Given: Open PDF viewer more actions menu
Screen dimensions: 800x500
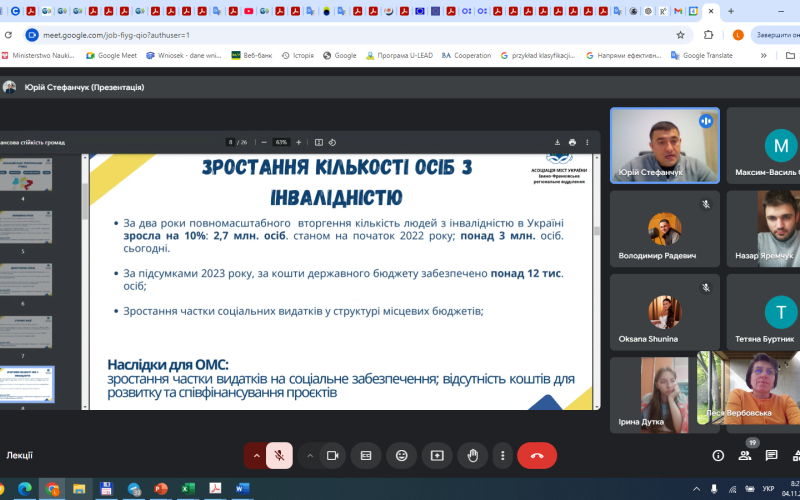Looking at the screenshot, I should (x=587, y=142).
